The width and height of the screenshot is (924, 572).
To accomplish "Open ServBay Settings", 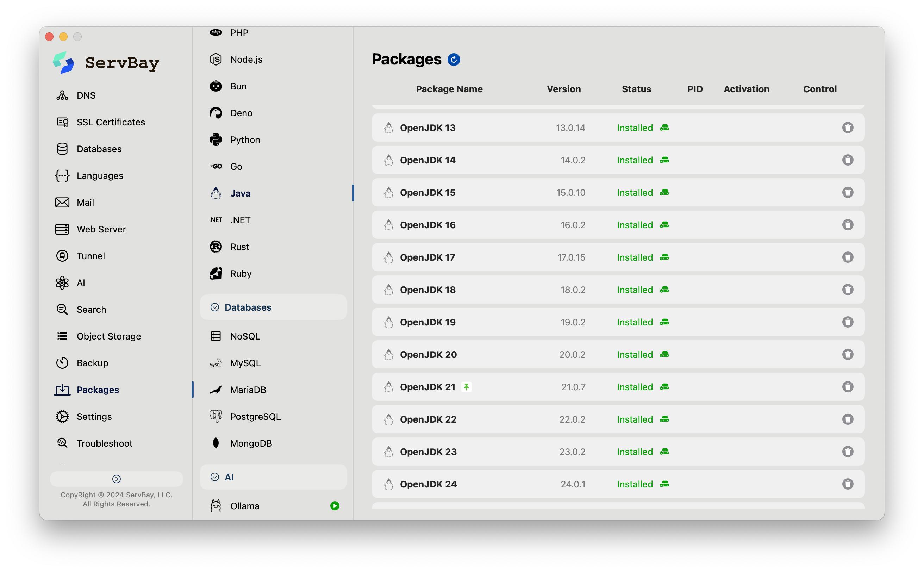I will [83, 417].
